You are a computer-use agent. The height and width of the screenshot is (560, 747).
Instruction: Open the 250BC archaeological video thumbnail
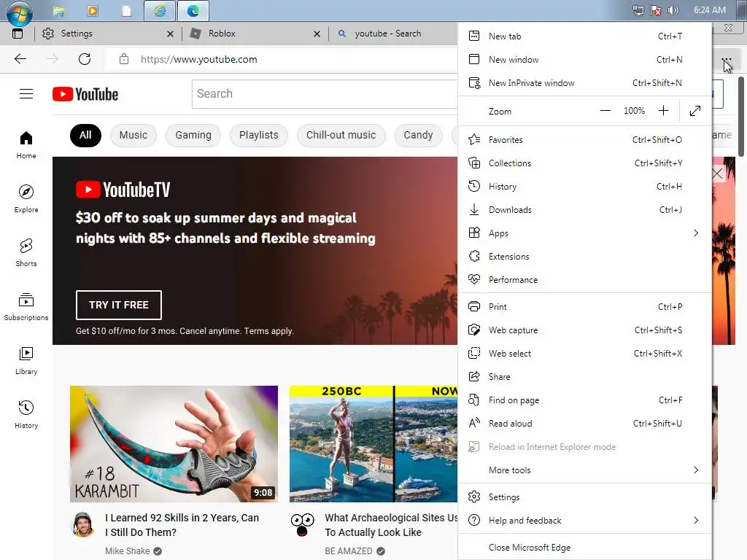pyautogui.click(x=373, y=444)
